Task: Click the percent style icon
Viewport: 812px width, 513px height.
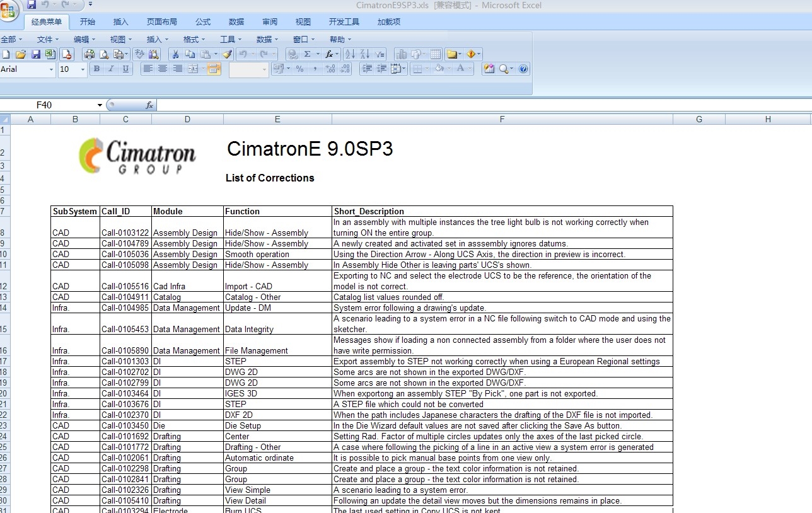Action: point(300,69)
